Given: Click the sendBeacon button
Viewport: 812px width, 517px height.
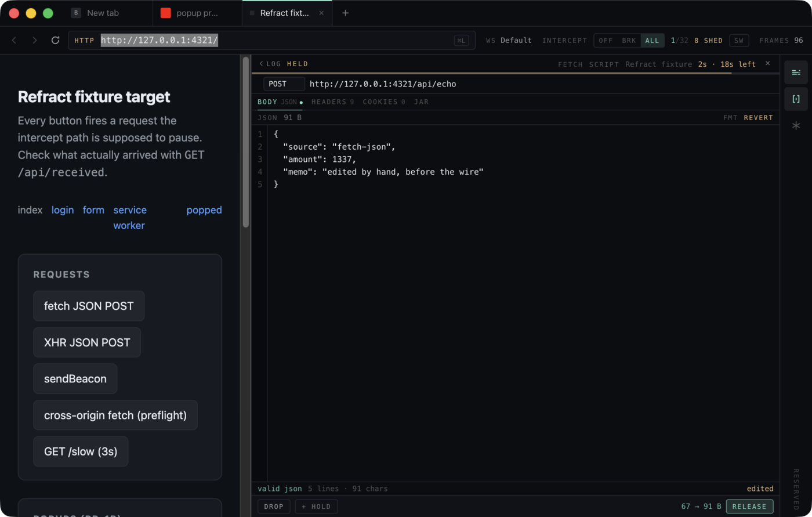Looking at the screenshot, I should (x=75, y=379).
